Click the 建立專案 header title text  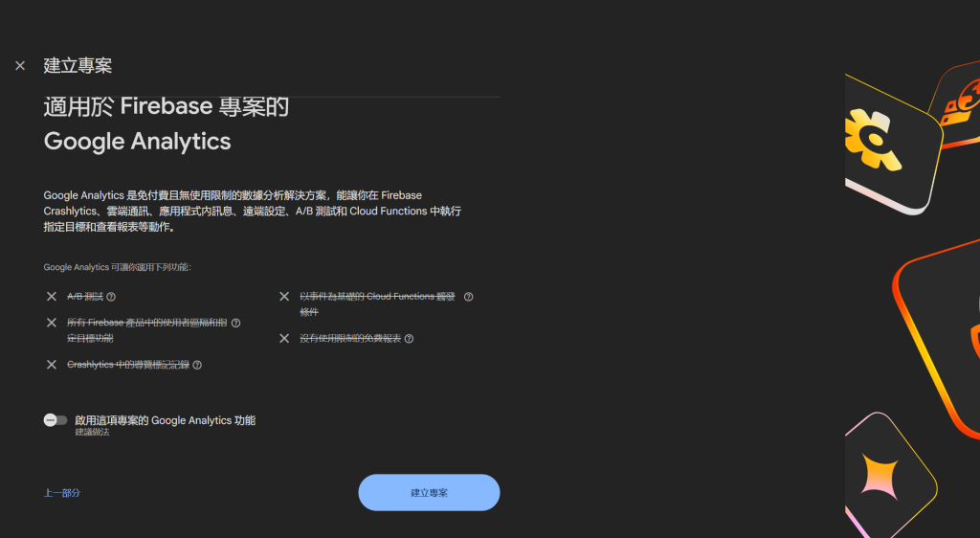78,66
